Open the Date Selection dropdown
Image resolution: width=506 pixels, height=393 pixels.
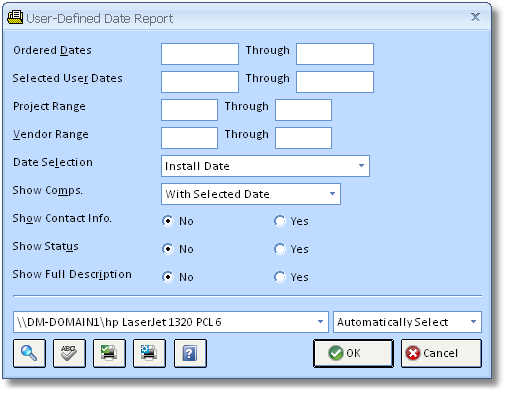[265, 166]
